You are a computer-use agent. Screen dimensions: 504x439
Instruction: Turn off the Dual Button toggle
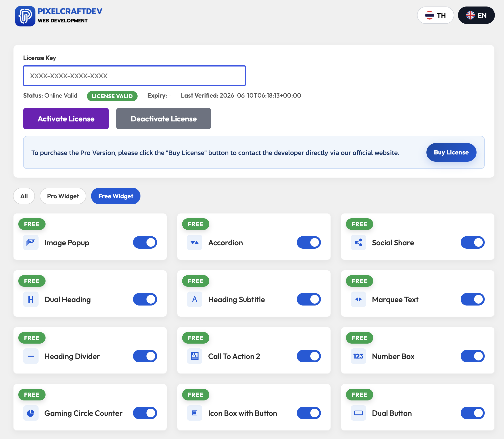tap(473, 413)
